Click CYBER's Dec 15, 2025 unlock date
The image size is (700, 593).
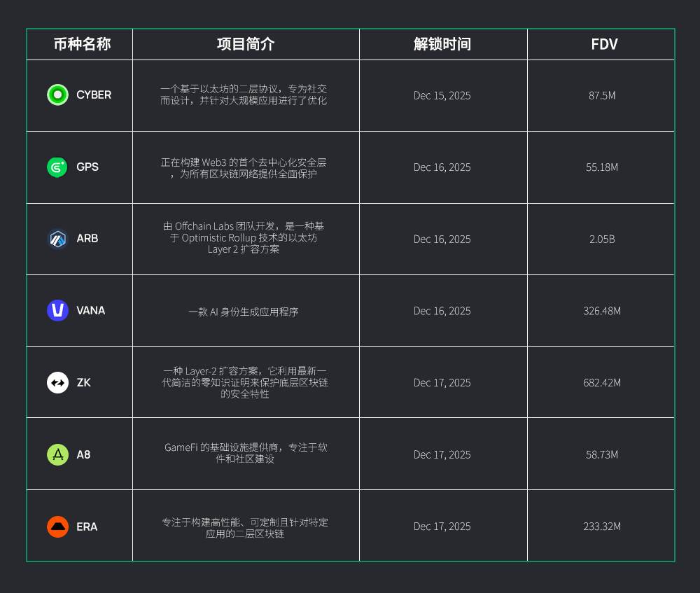tap(442, 96)
